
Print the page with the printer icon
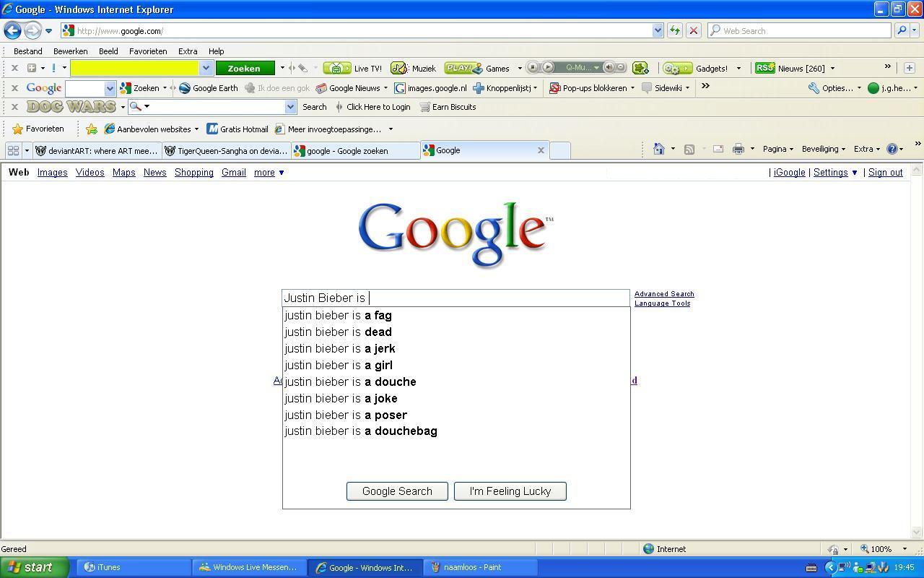pos(738,149)
